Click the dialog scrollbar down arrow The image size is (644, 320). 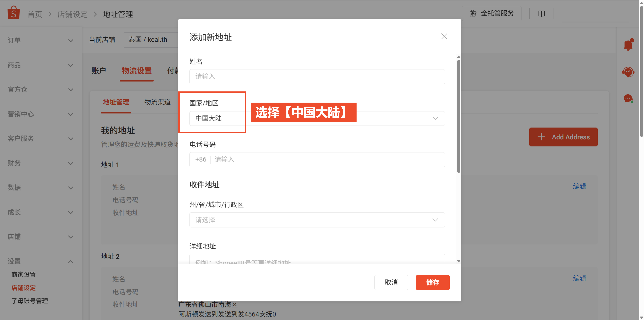(x=459, y=261)
